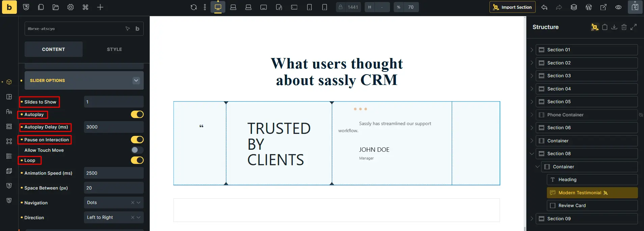Clear the Navigation Dots selection
The image size is (644, 231).
133,203
